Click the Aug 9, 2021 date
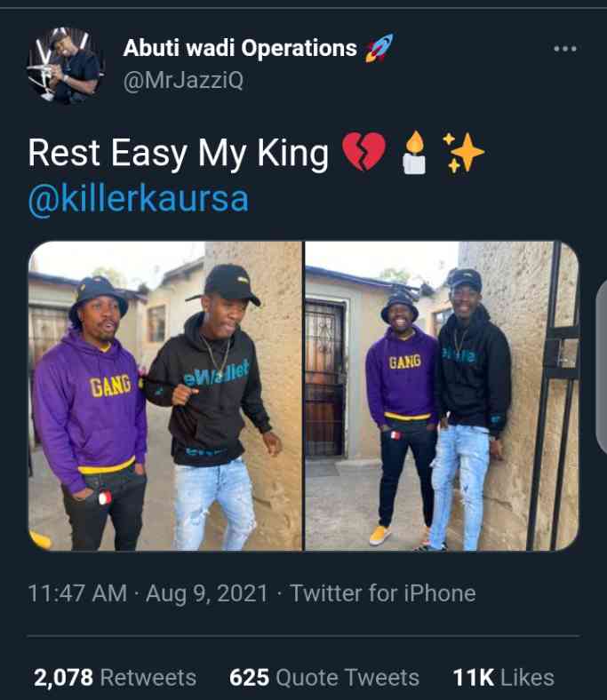This screenshot has width=607, height=700. (x=207, y=593)
